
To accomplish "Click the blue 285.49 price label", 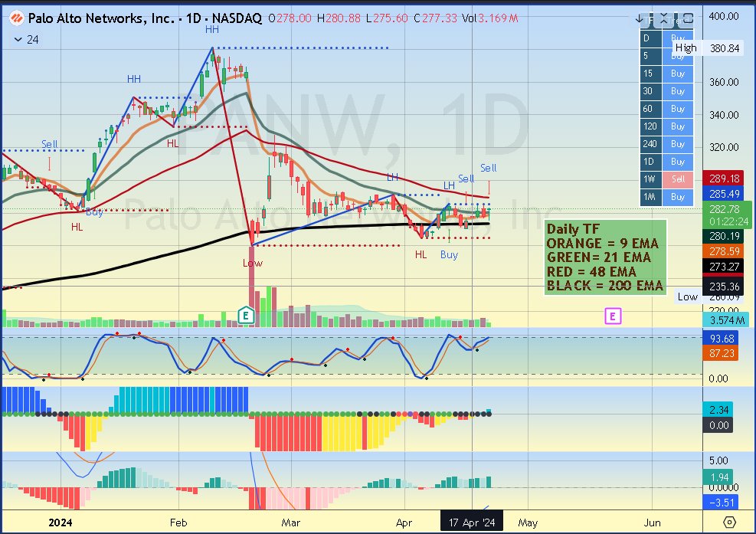I will pyautogui.click(x=724, y=194).
